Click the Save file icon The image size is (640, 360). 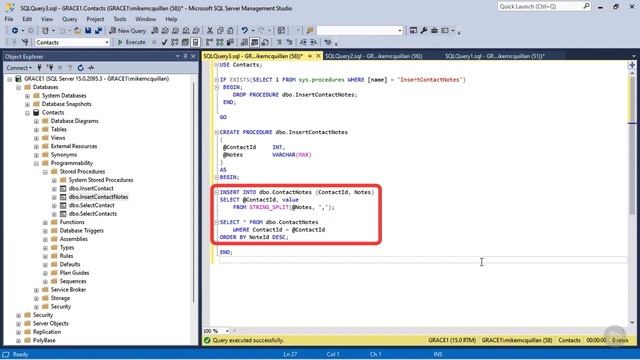(88, 31)
